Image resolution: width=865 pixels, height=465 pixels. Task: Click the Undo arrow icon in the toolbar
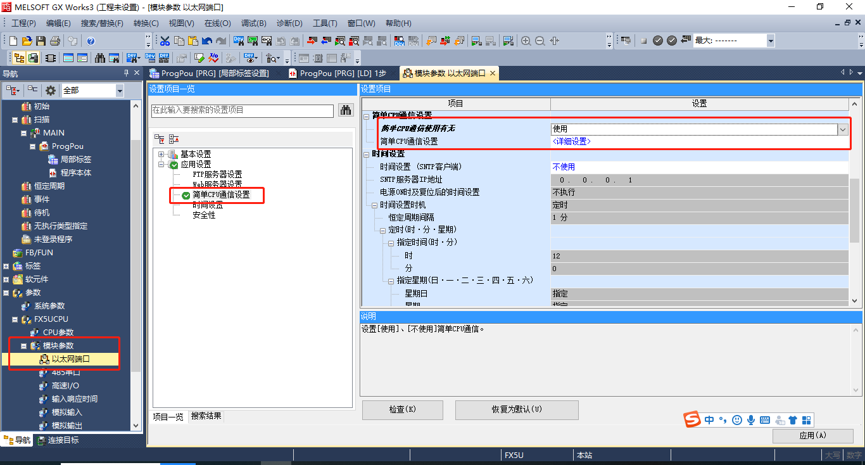[x=207, y=41]
